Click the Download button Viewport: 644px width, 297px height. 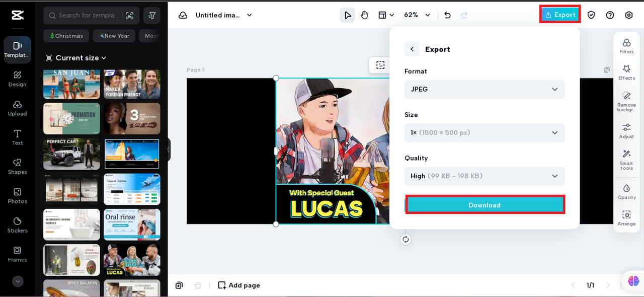coord(485,205)
